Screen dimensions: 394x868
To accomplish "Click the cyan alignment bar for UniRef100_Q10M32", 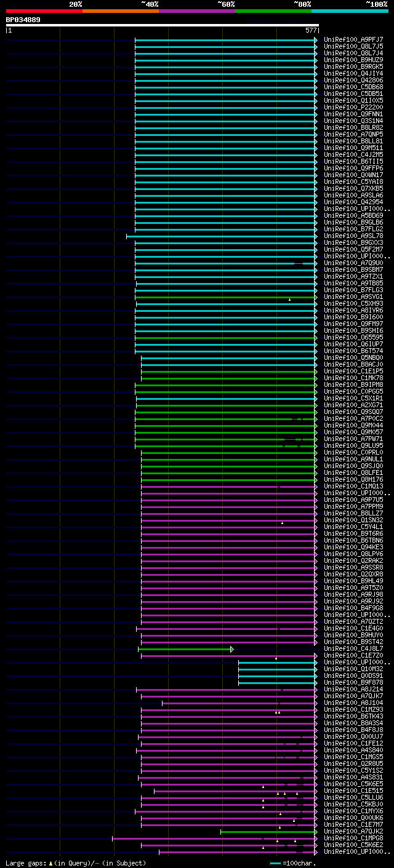I will pos(277,669).
